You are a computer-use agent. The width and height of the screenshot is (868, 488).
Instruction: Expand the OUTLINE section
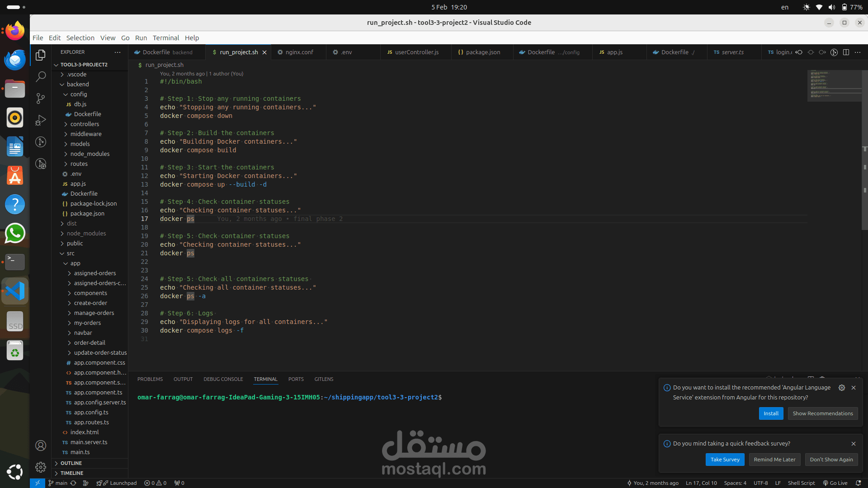point(71,463)
